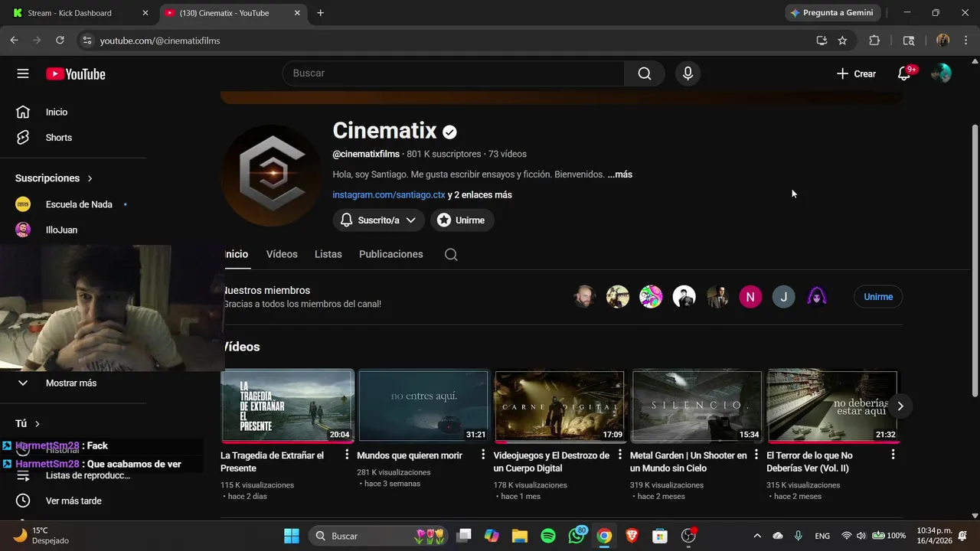Click Unirme in the members section

pyautogui.click(x=878, y=297)
